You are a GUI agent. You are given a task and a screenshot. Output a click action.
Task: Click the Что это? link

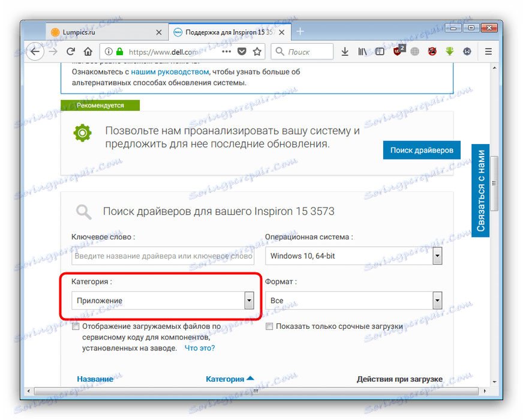coord(200,348)
